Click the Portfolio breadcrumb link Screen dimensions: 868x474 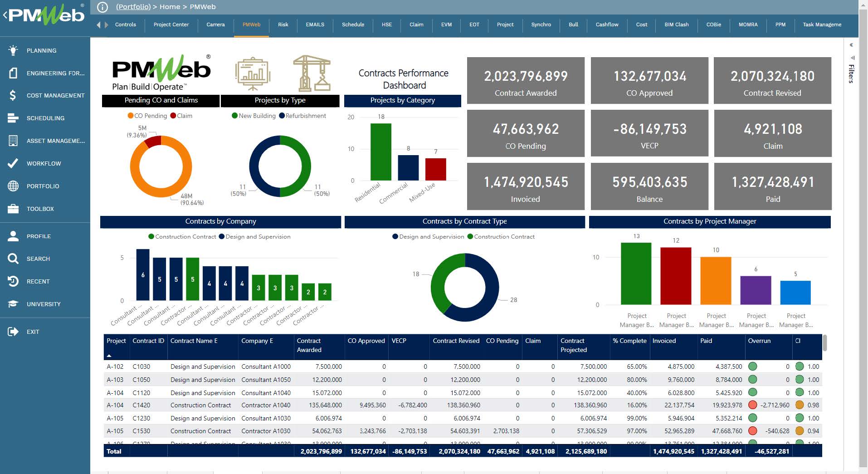pos(132,7)
